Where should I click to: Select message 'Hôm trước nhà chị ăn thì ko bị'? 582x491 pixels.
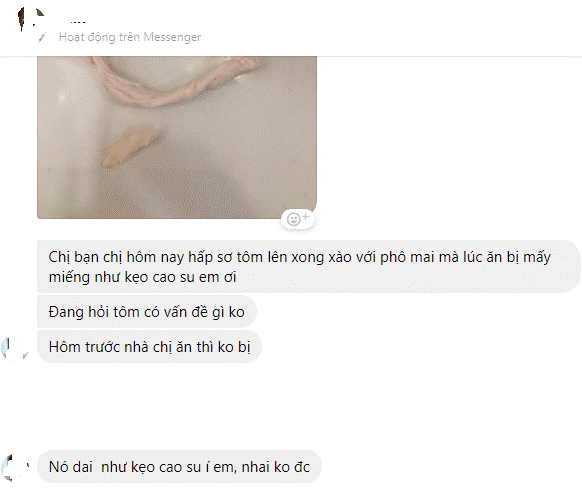pos(149,347)
